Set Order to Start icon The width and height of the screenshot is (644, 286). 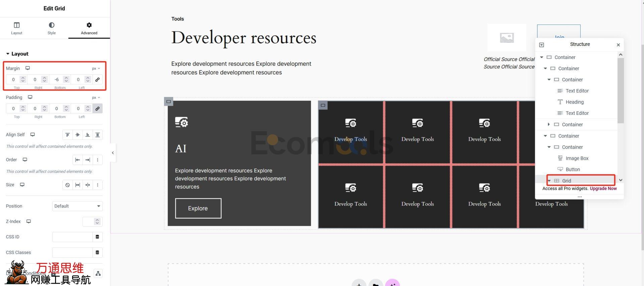[x=77, y=160]
